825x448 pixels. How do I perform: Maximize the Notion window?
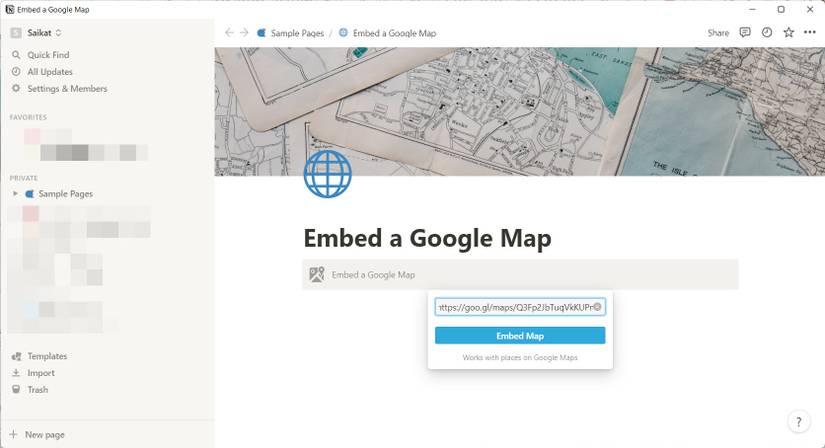pos(781,9)
